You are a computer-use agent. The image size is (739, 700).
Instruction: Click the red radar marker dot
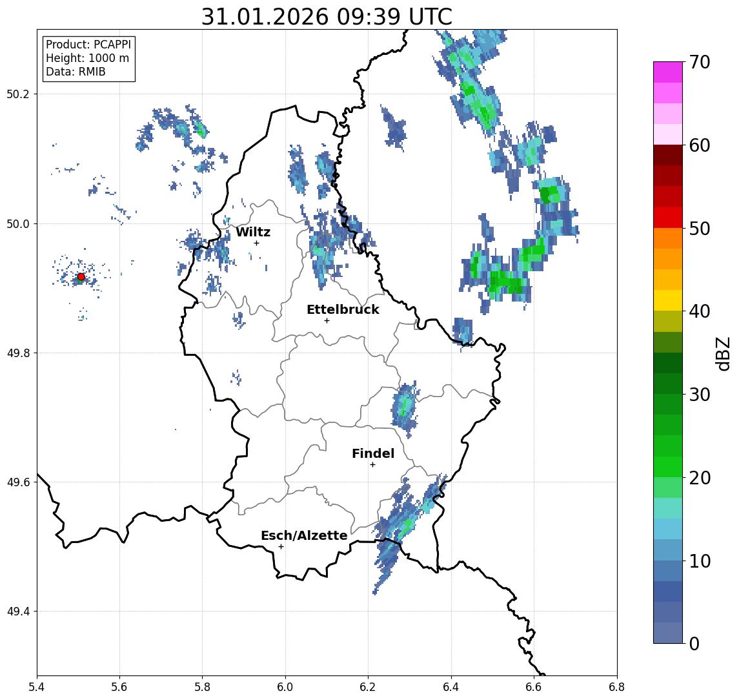[x=81, y=277]
